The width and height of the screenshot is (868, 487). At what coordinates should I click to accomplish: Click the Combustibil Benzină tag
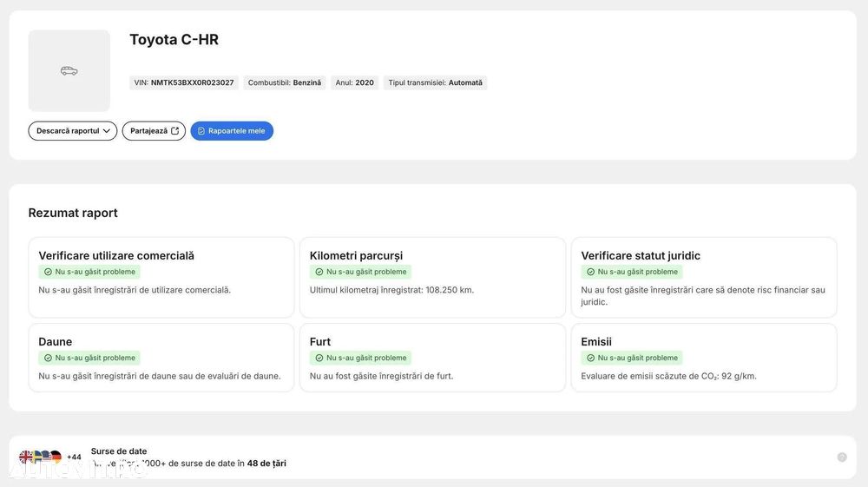coord(285,82)
